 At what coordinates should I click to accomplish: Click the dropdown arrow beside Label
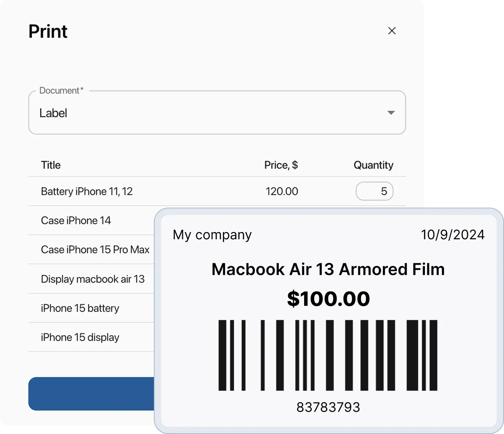[x=392, y=112]
